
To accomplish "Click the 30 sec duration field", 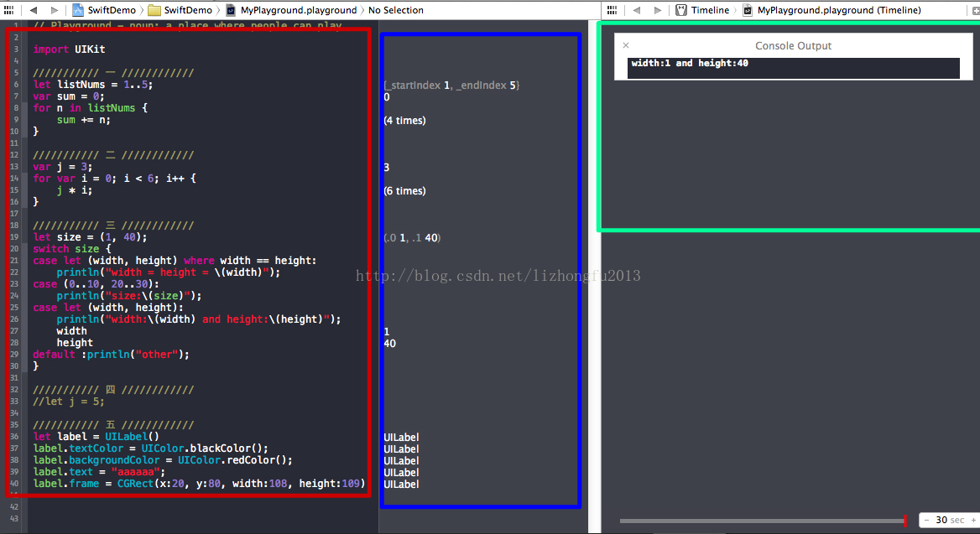I will click(950, 520).
